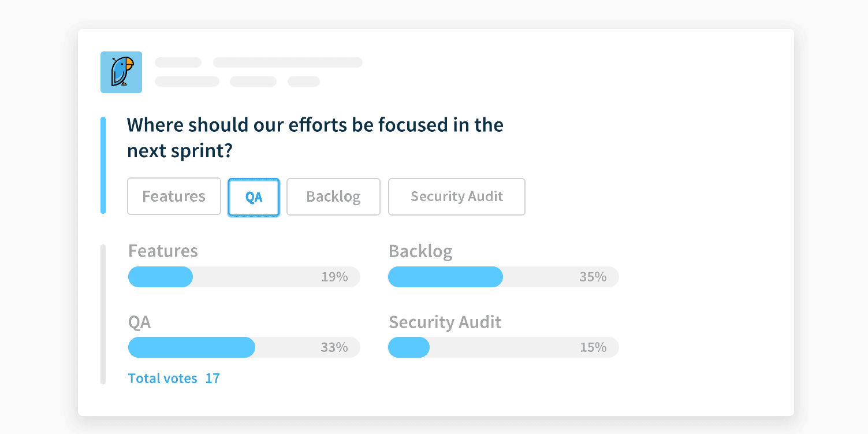Click the Features results progress bar
This screenshot has height=434, width=868.
click(244, 277)
